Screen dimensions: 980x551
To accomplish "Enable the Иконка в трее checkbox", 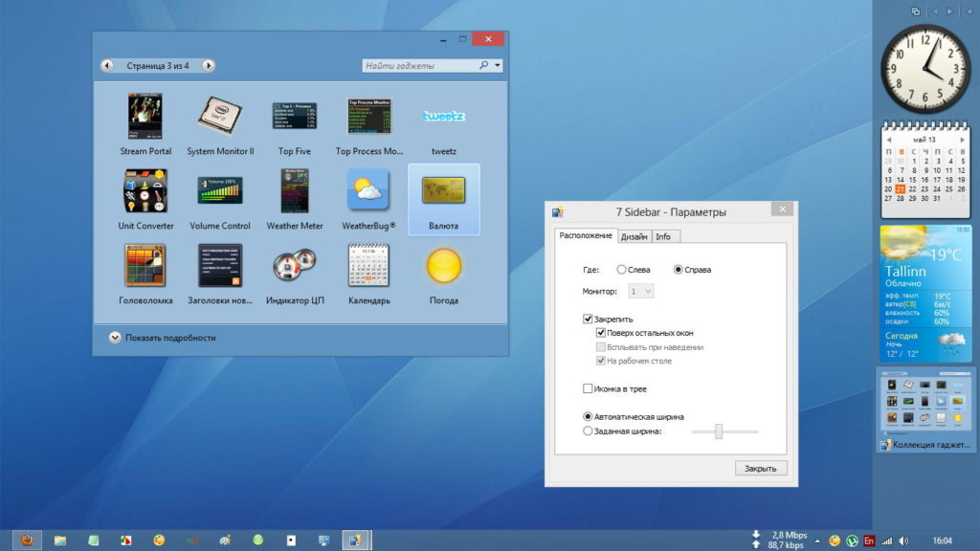I will coord(589,389).
